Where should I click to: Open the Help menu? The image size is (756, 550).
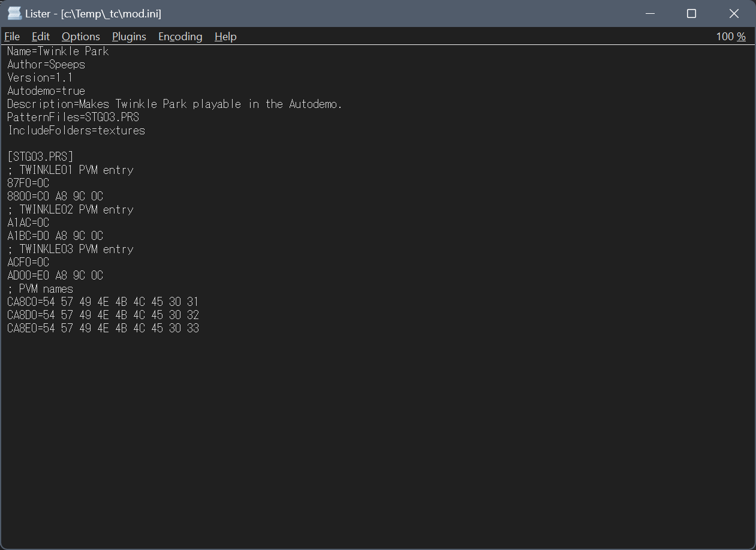[225, 37]
